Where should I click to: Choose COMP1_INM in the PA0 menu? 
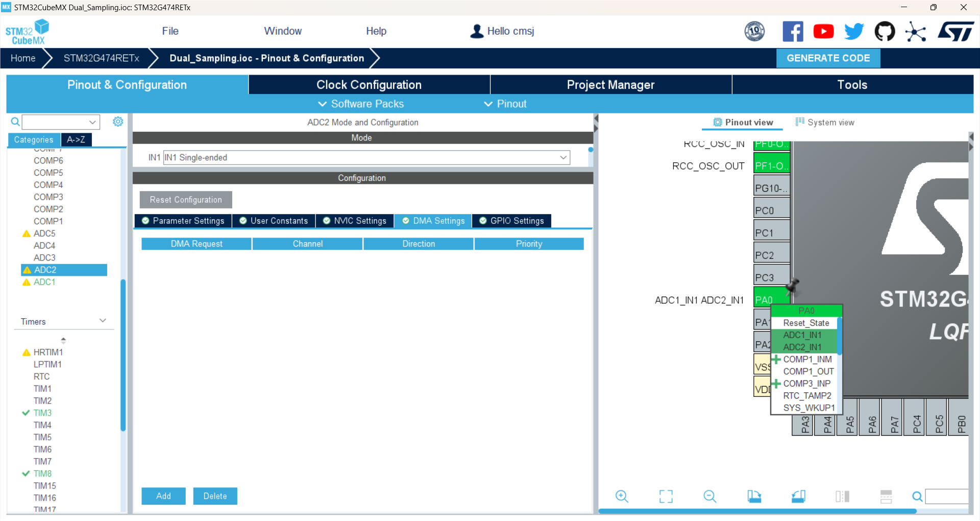(807, 359)
